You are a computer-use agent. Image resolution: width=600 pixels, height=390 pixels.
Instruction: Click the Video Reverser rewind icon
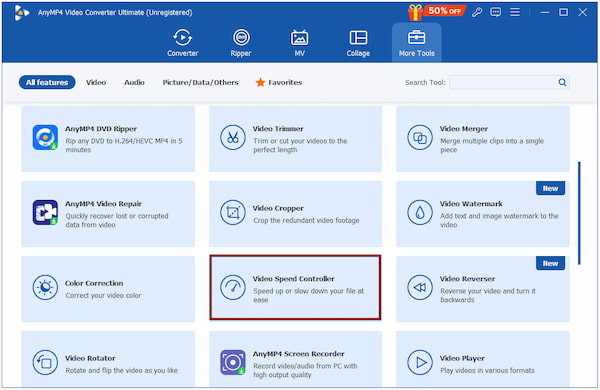pyautogui.click(x=420, y=287)
